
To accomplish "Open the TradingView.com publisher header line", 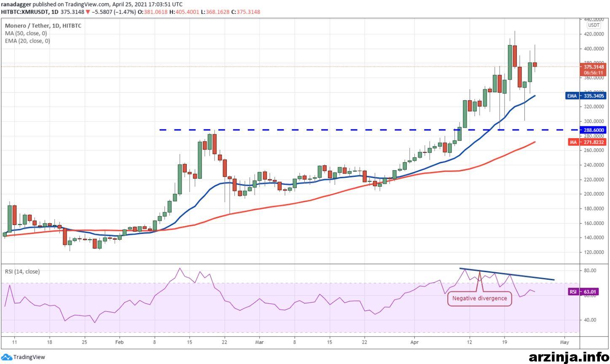I will pyautogui.click(x=92, y=4).
